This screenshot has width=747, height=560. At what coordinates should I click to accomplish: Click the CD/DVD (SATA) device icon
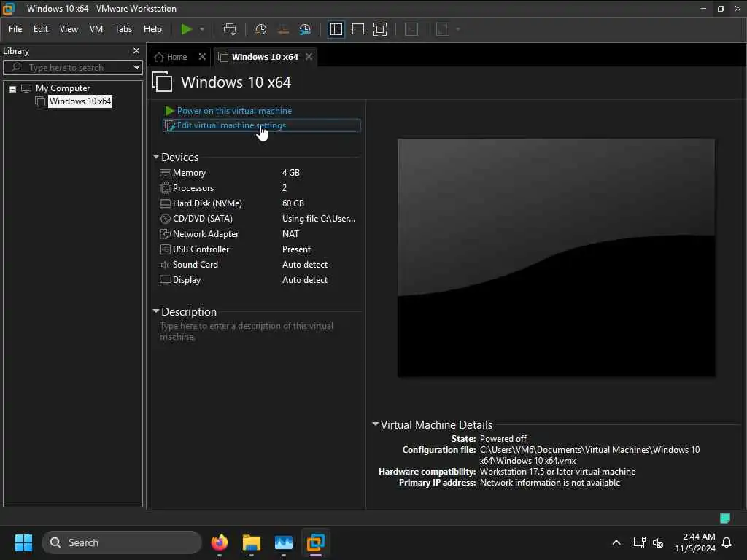pos(166,219)
